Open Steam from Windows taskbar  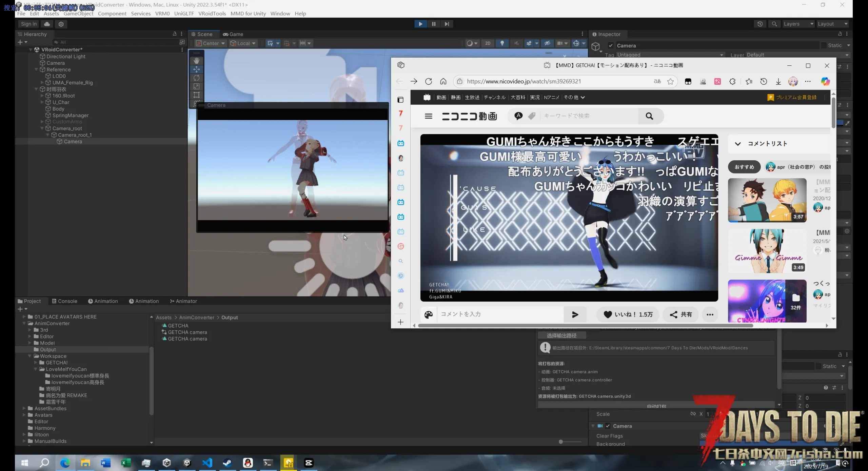tap(228, 463)
